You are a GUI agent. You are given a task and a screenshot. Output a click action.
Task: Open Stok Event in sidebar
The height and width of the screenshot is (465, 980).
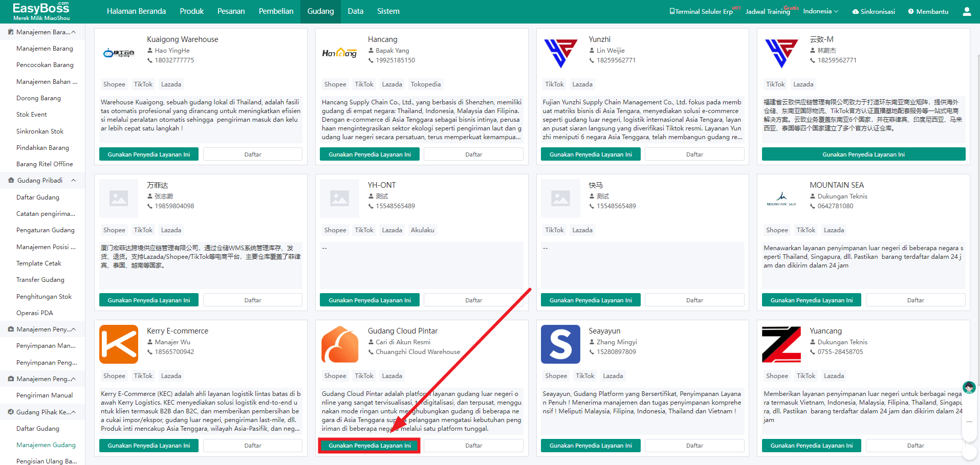point(32,115)
